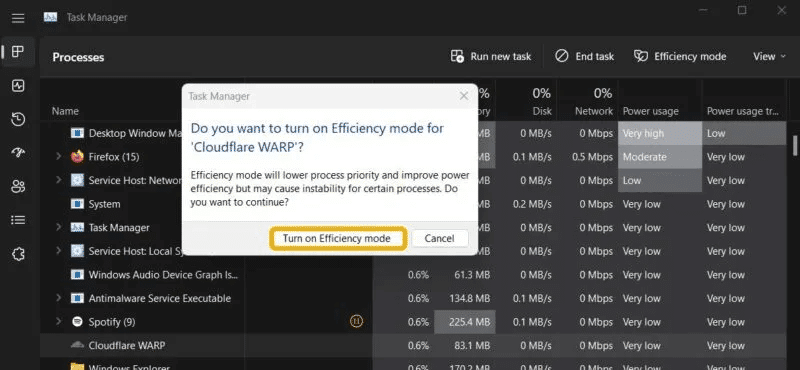This screenshot has height=370, width=800.
Task: Expand the Service Host: Local System row
Action: click(59, 251)
